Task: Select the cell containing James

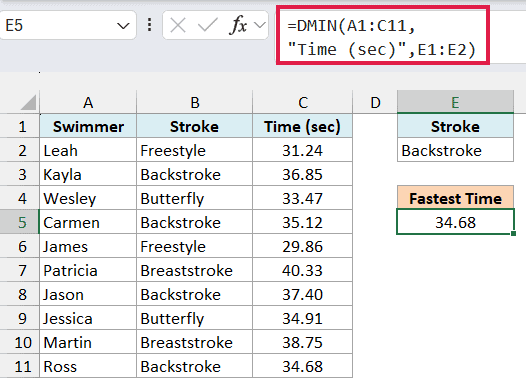Action: 88,246
